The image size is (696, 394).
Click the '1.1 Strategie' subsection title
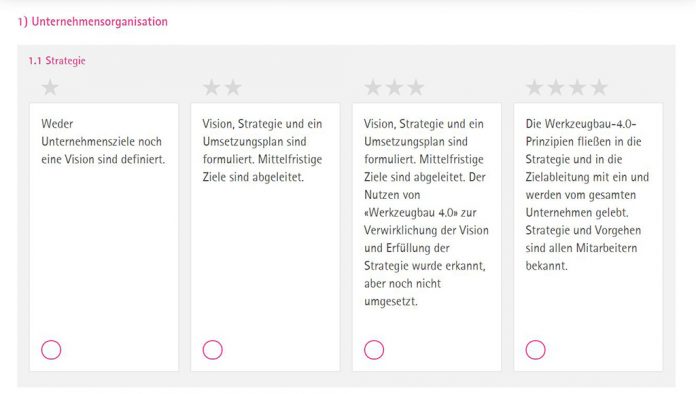[x=57, y=60]
